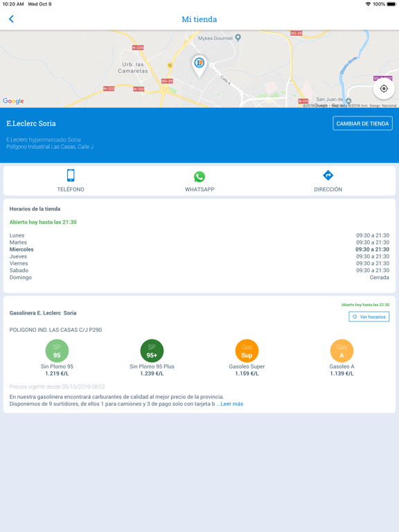Image resolution: width=399 pixels, height=532 pixels.
Task: Select the SP 95 fuel badge
Action: (x=57, y=351)
